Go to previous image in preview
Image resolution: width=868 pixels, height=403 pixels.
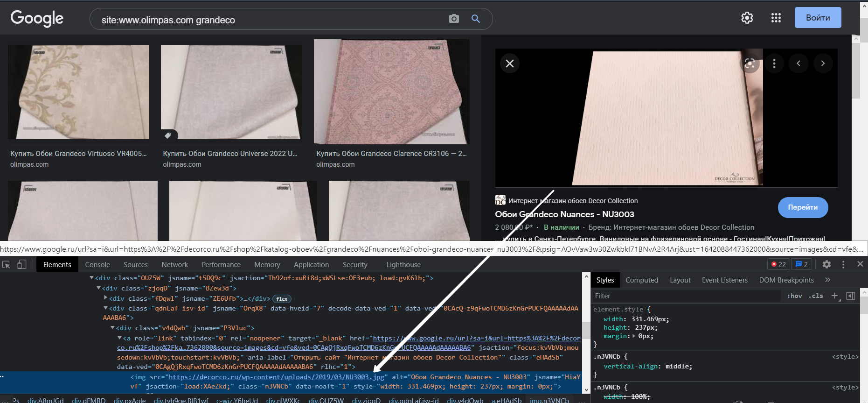click(799, 64)
